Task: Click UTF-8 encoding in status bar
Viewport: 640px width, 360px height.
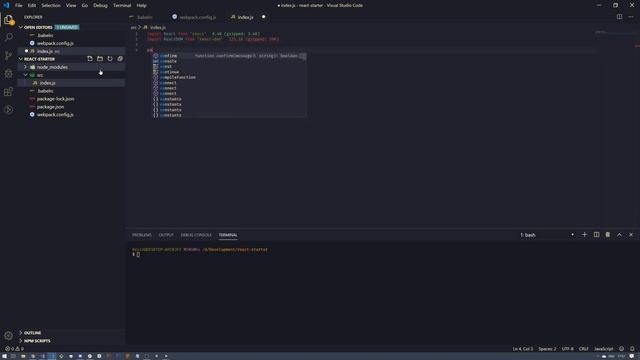Action: point(568,349)
